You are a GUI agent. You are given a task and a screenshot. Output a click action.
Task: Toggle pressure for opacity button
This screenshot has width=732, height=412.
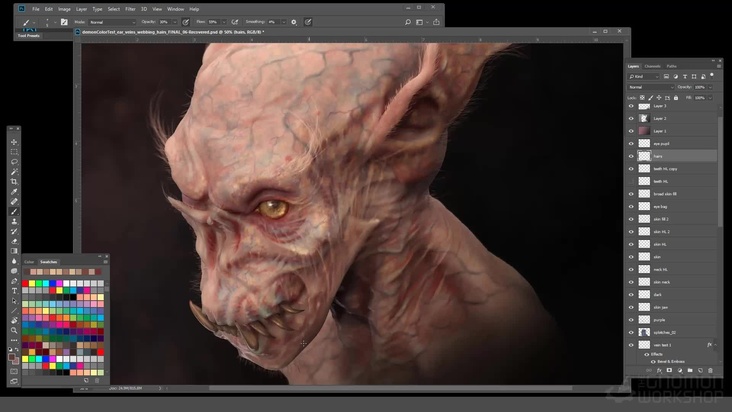tap(186, 22)
